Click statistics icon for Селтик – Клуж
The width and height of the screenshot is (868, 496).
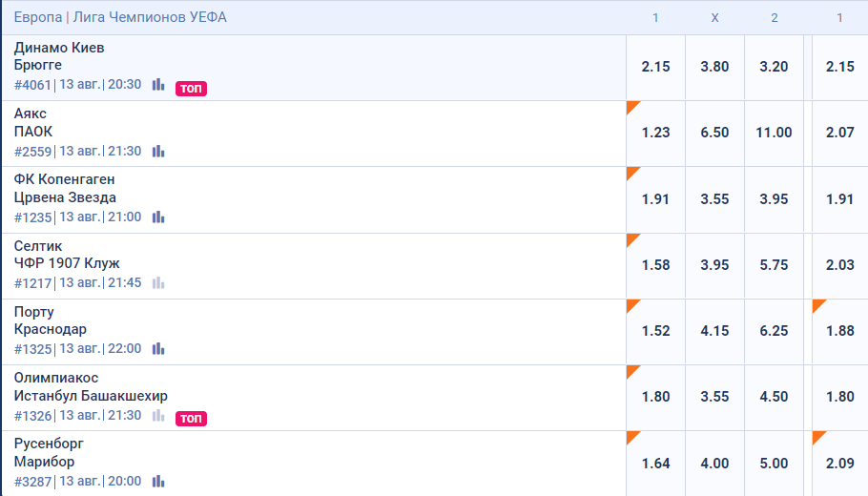[x=158, y=283]
